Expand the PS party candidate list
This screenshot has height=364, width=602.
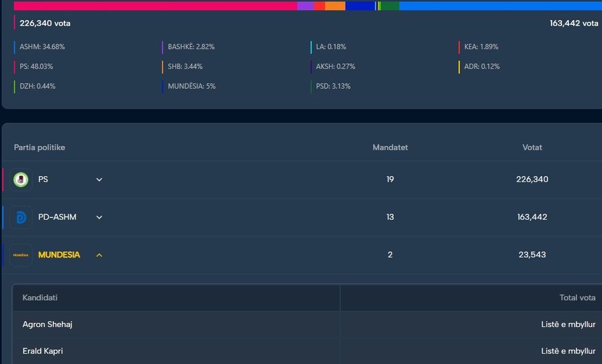(100, 180)
